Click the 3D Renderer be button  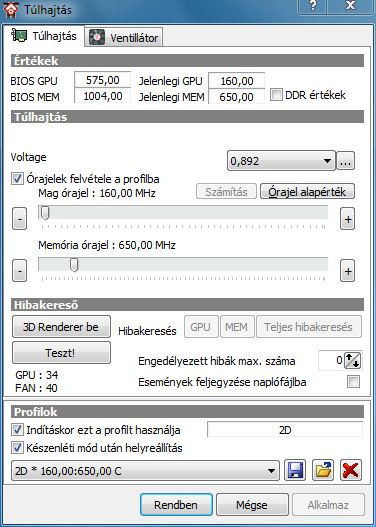pos(61,327)
